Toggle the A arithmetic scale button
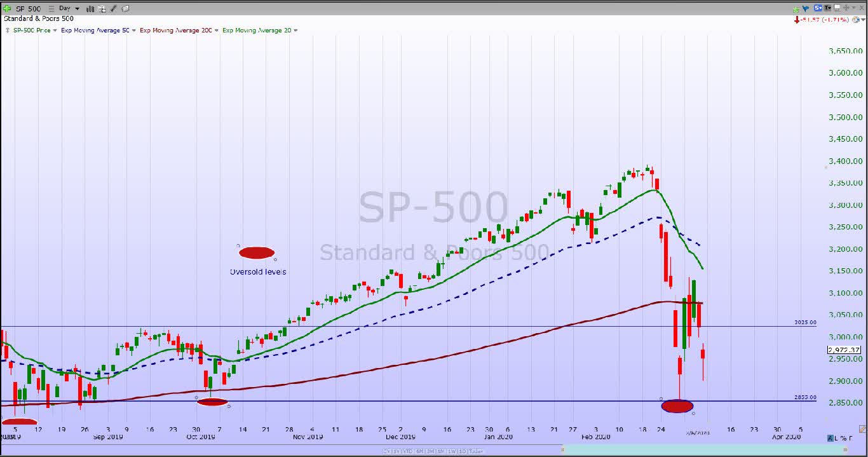 [831, 438]
